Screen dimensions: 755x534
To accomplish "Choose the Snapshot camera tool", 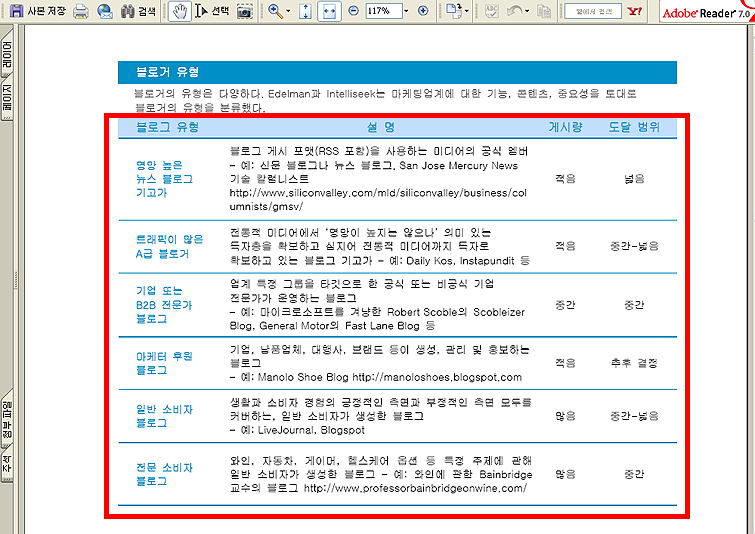I will pos(245,11).
